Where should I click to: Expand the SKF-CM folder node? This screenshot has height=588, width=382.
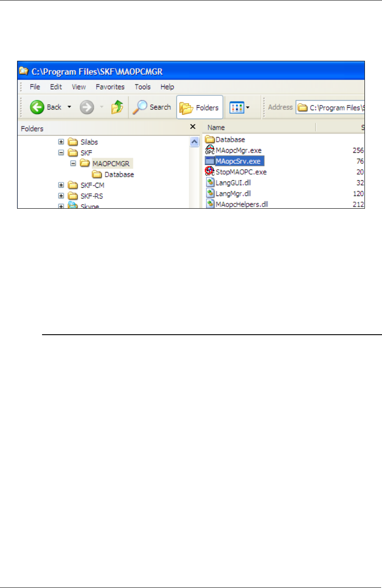(x=61, y=185)
